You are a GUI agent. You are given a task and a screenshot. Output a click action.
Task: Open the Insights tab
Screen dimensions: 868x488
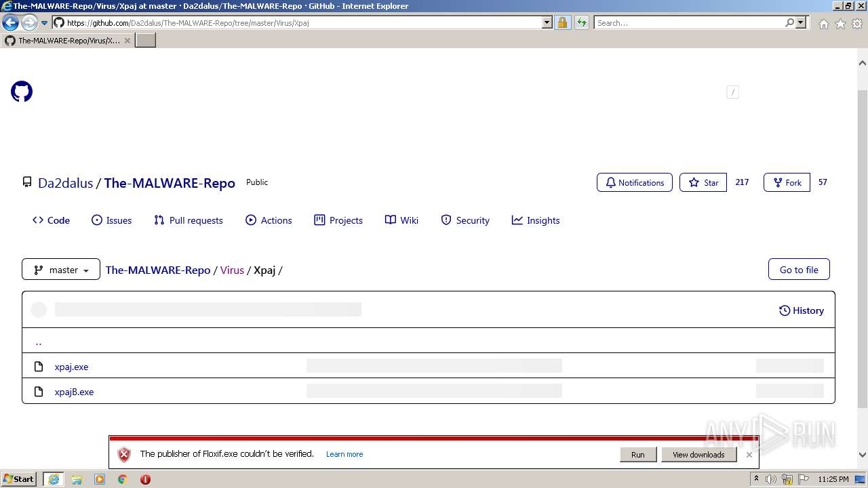pos(536,220)
